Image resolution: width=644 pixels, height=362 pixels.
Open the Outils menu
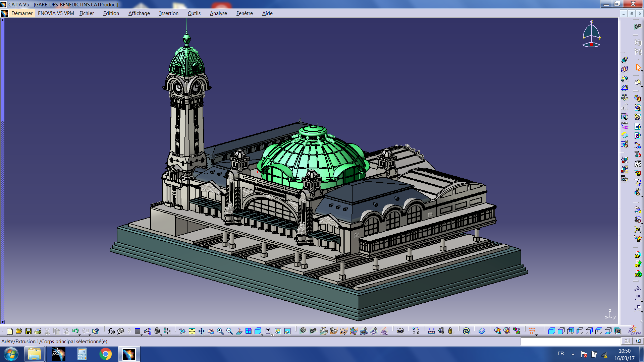coord(194,13)
